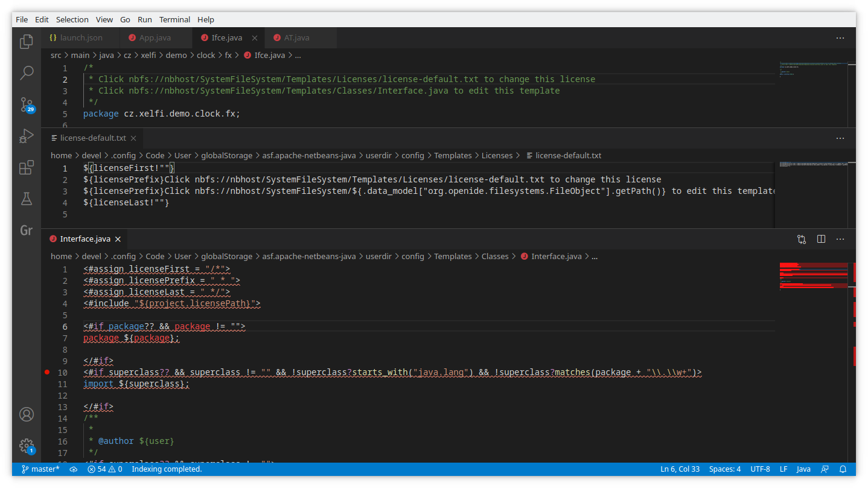Image resolution: width=868 pixels, height=488 pixels.
Task: Toggle the breakpoint on line 10
Action: click(x=47, y=373)
